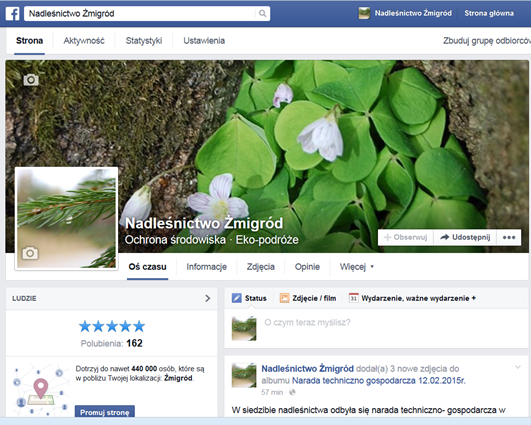Open the Informacje tab
Image resolution: width=531 pixels, height=425 pixels.
pos(207,267)
